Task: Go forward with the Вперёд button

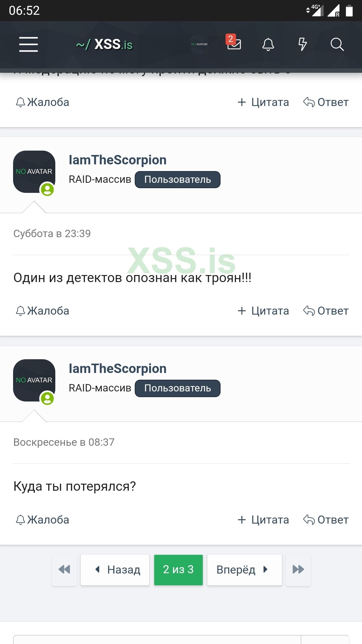Action: click(x=244, y=570)
